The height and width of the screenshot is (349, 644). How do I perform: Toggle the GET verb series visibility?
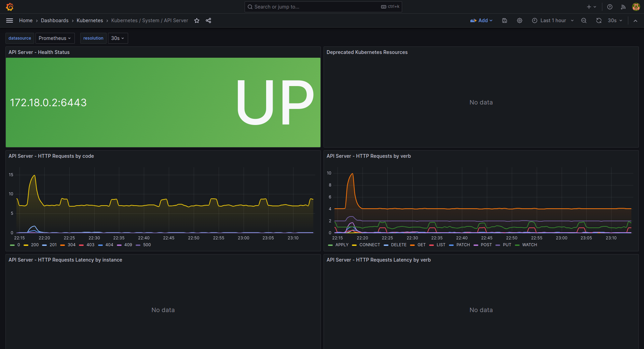[421, 245]
